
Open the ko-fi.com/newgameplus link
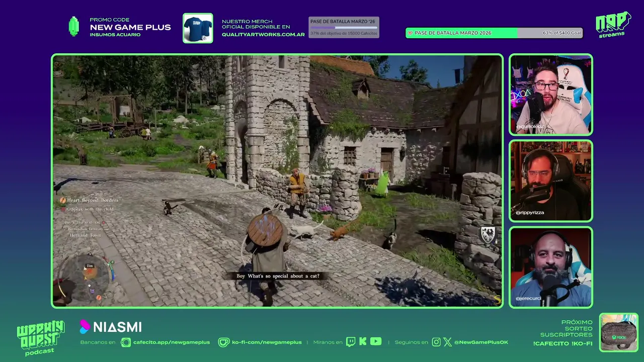pyautogui.click(x=267, y=342)
